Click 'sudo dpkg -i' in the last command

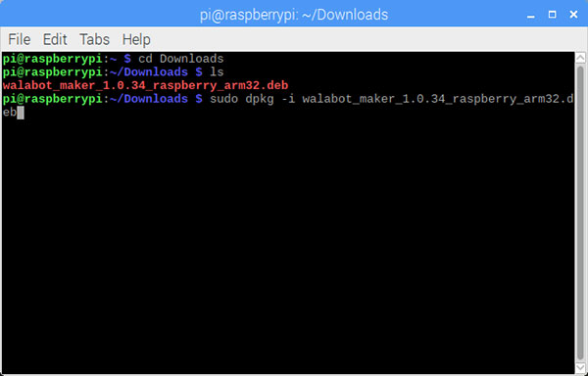point(253,99)
